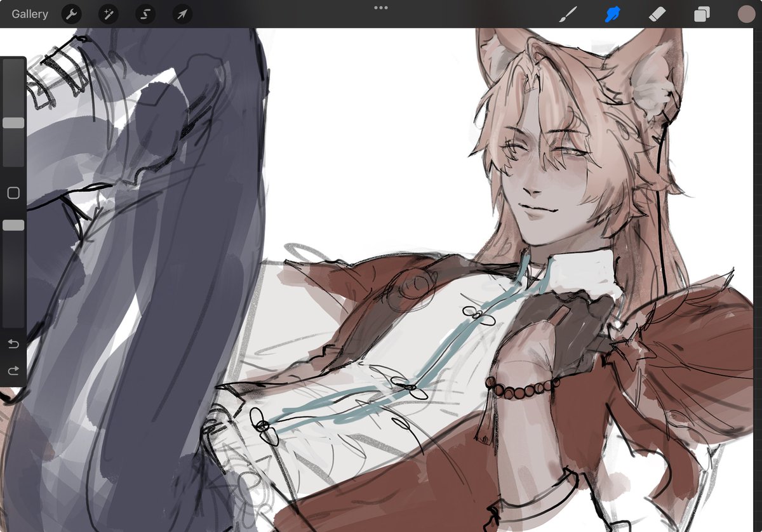
Task: Open the Layers panel
Action: pos(702,14)
